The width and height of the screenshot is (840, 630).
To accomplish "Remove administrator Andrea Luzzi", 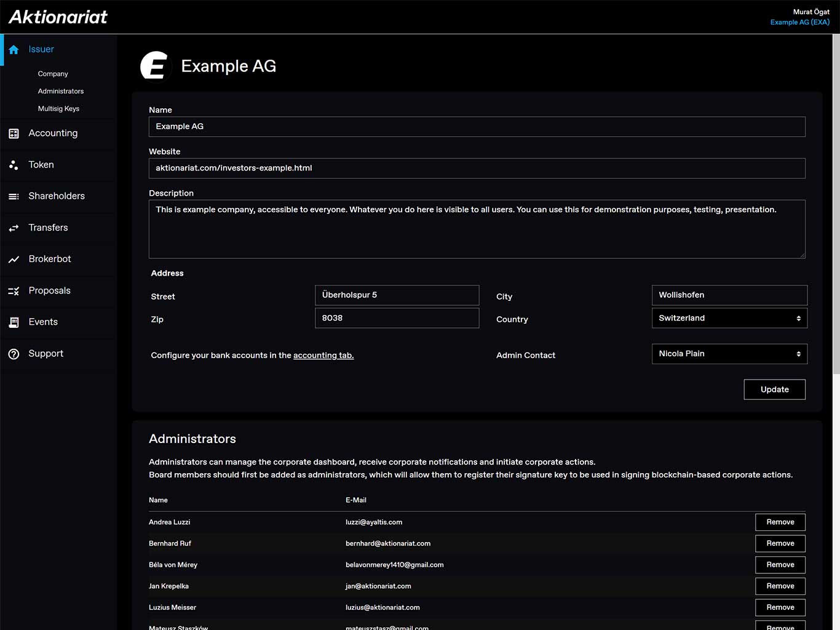I will [780, 522].
